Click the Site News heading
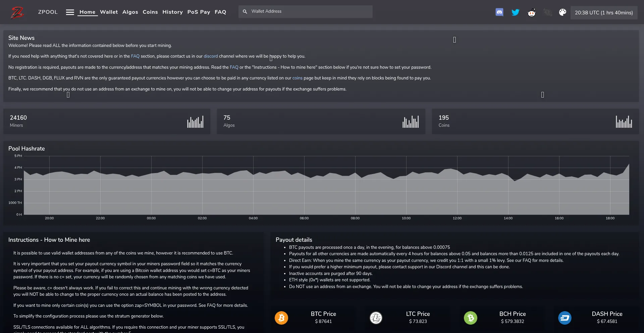The image size is (644, 333). click(x=21, y=38)
